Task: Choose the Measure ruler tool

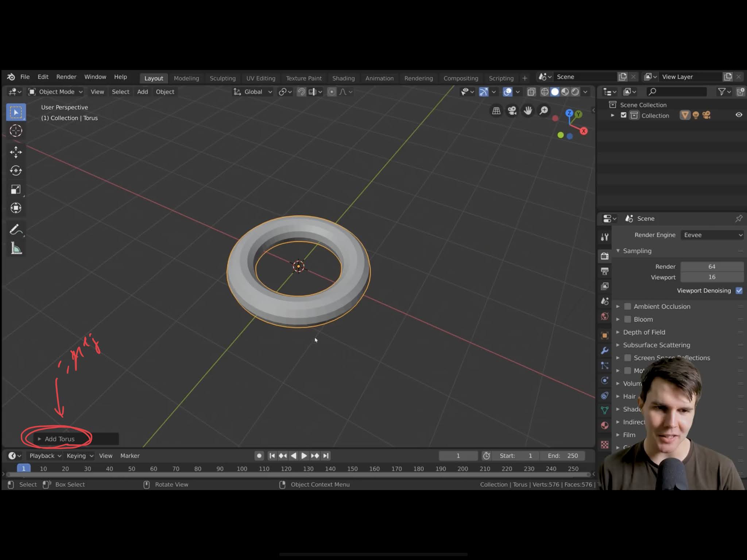Action: (x=16, y=248)
